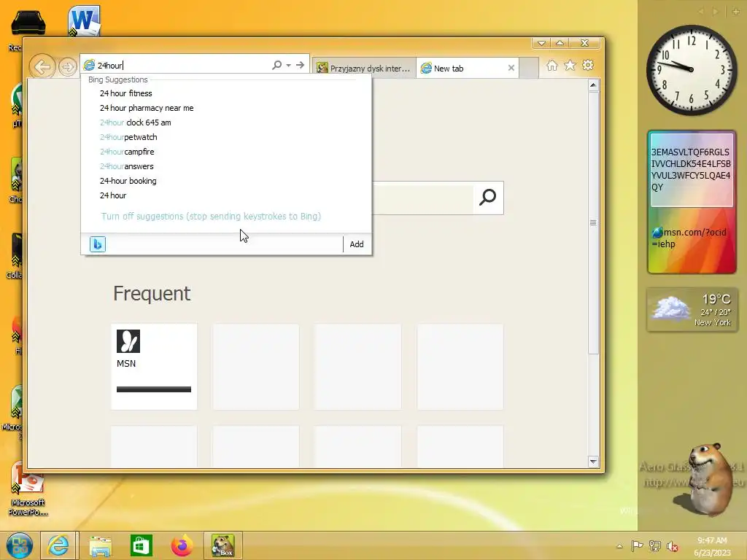Choose the 24hourcampfire suggestion
The width and height of the screenshot is (747, 560).
point(226,152)
